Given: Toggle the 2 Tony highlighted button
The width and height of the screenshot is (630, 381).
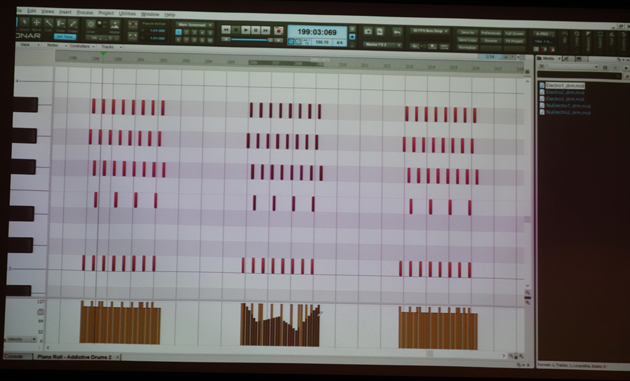Looking at the screenshot, I should pyautogui.click(x=65, y=37).
